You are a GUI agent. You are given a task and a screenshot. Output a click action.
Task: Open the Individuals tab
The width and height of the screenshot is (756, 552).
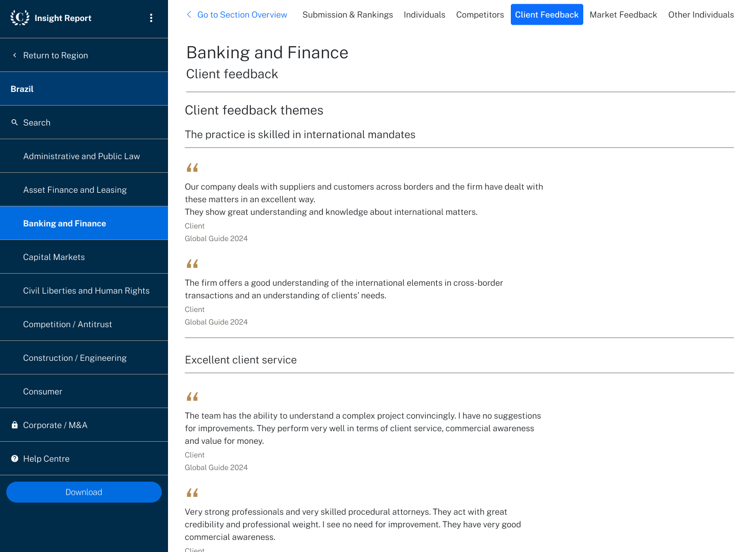click(424, 15)
